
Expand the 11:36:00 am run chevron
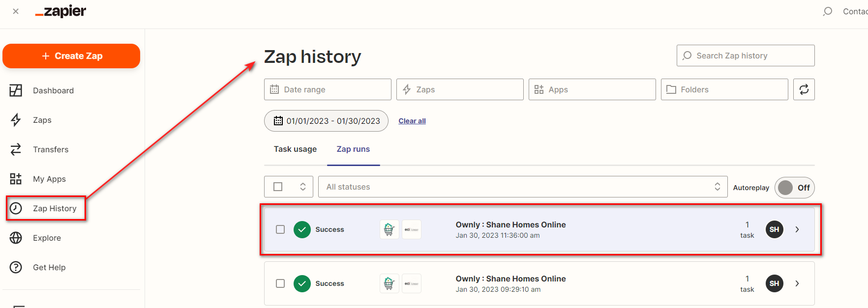click(x=797, y=229)
